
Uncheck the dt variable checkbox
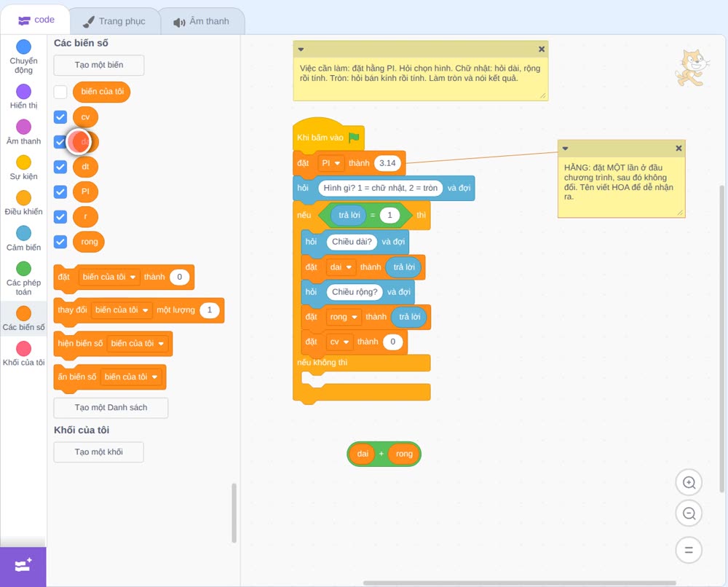(x=60, y=167)
